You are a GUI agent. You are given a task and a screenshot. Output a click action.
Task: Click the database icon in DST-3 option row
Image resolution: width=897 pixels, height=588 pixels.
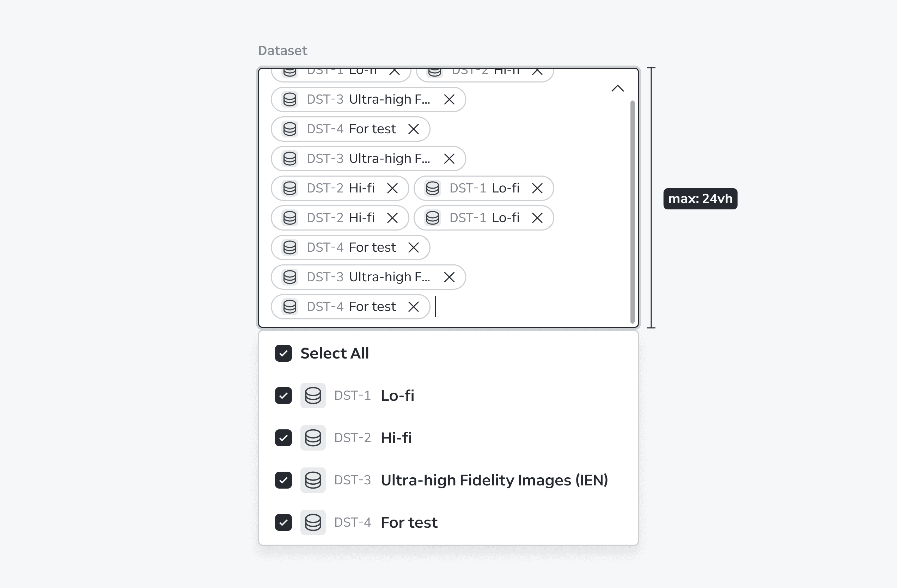[x=313, y=480]
